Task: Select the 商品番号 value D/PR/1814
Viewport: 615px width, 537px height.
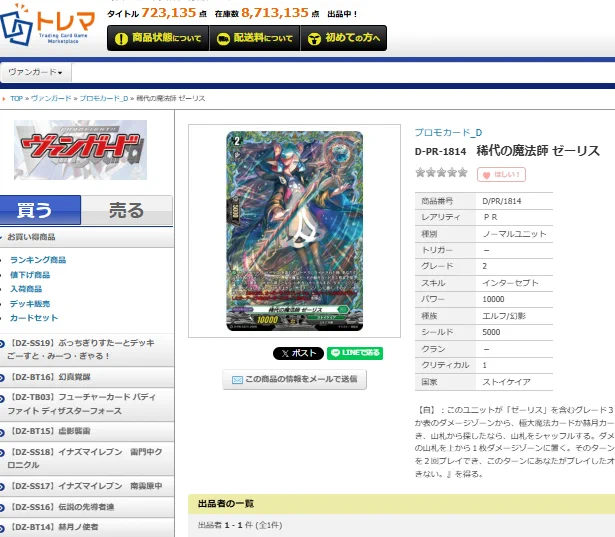Action: pyautogui.click(x=502, y=201)
